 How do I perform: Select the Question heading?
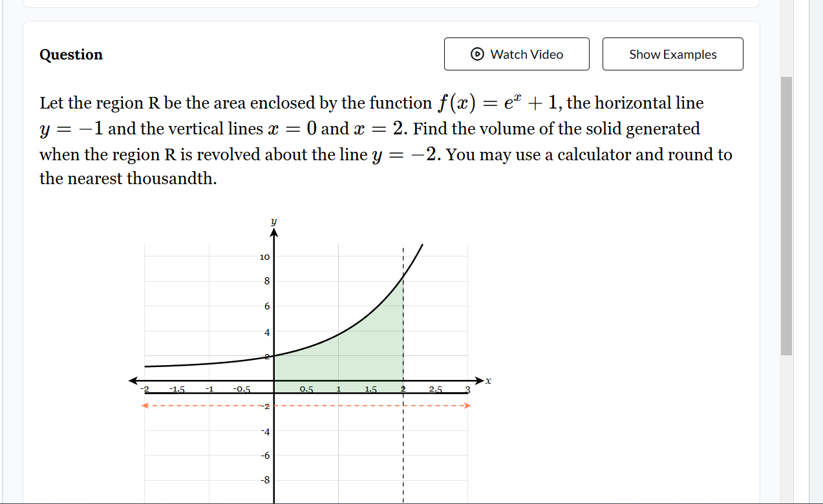coord(71,54)
